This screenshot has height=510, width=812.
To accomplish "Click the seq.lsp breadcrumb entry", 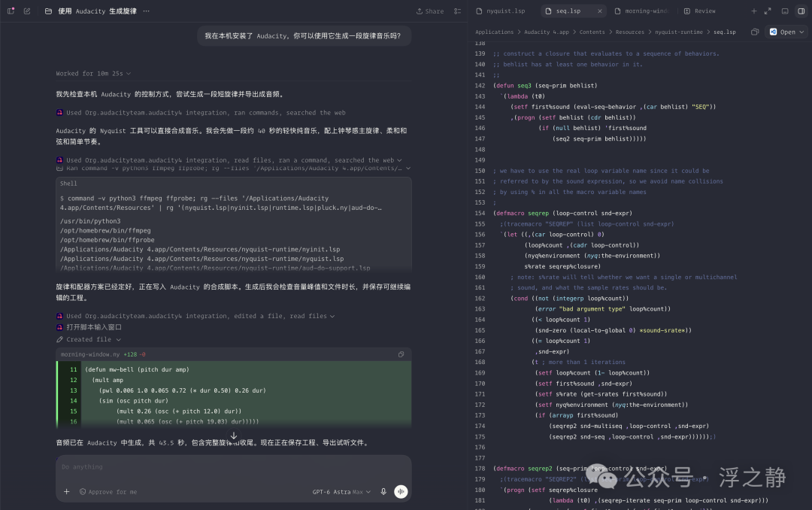I will point(725,32).
